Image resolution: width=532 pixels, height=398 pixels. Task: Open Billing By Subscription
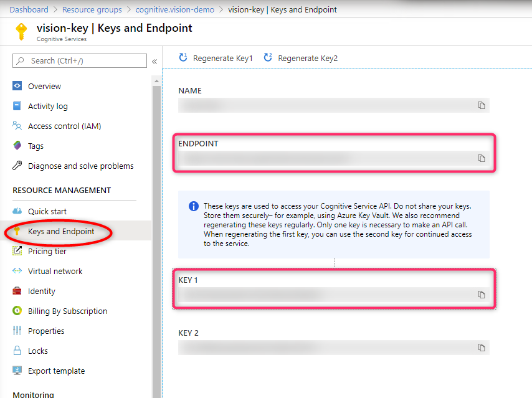(67, 311)
